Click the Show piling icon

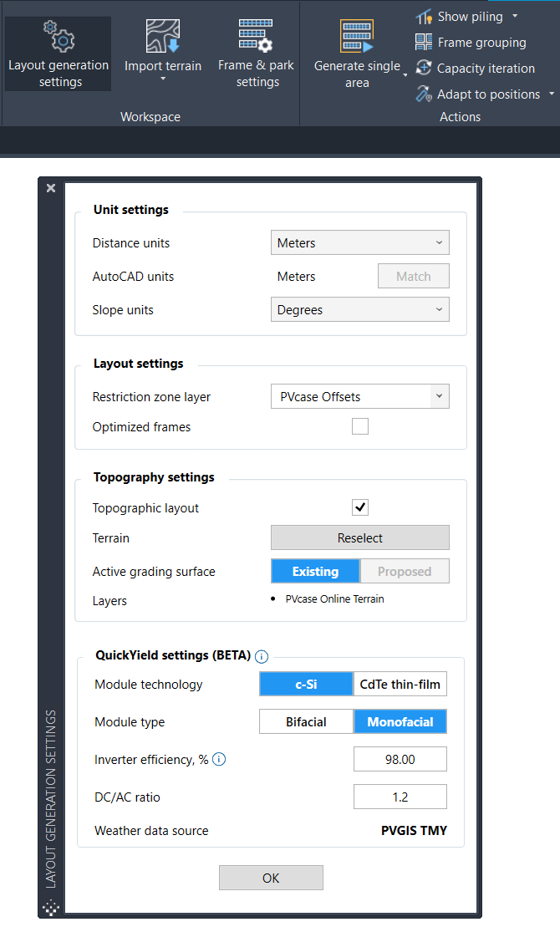(x=424, y=17)
